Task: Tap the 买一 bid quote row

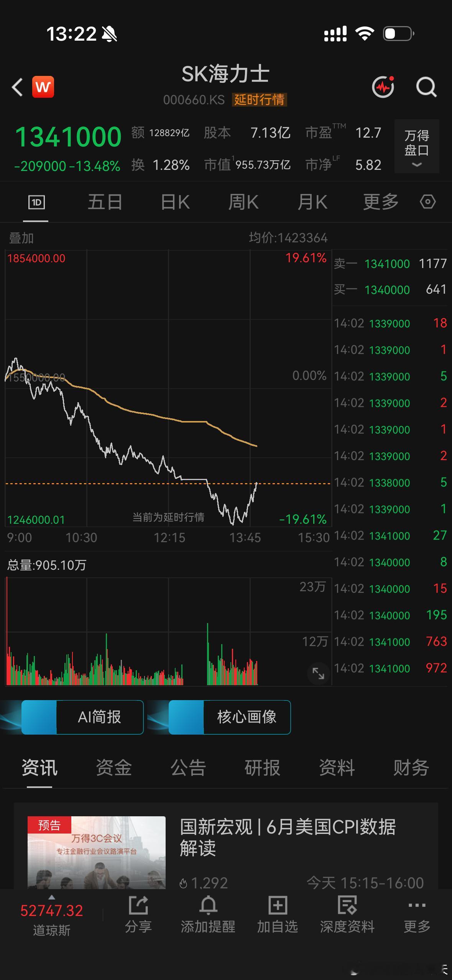Action: click(390, 289)
